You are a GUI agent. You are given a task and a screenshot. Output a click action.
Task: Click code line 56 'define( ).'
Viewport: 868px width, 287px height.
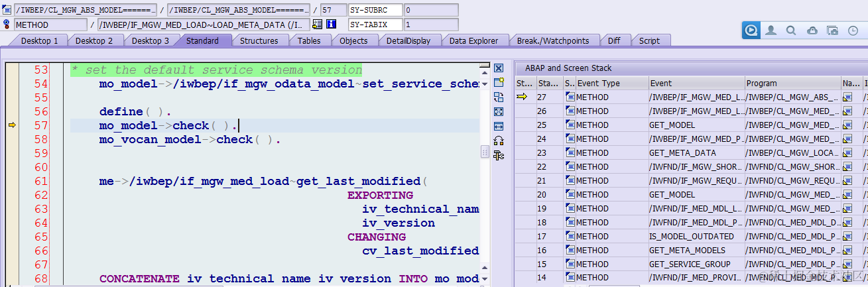135,111
